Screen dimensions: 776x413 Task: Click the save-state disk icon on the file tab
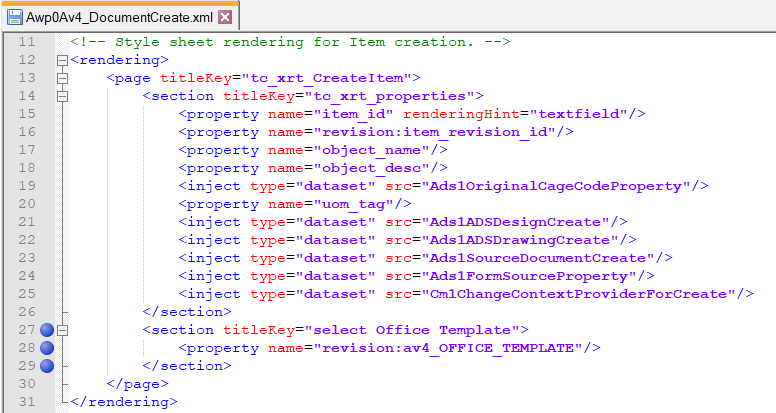coord(14,16)
